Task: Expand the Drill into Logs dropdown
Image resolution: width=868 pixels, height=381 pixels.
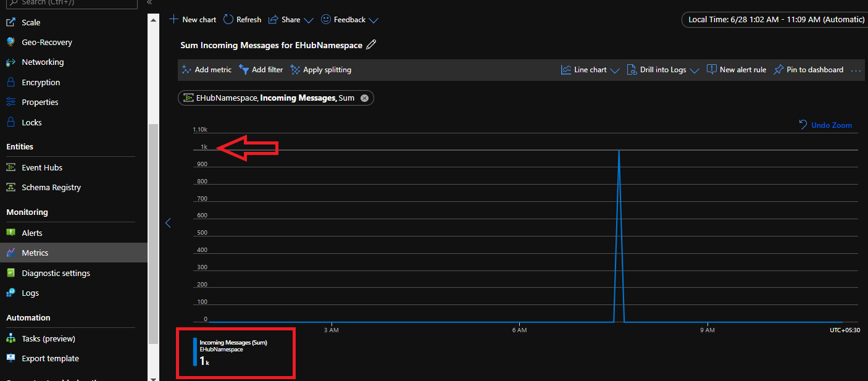Action: pos(662,70)
